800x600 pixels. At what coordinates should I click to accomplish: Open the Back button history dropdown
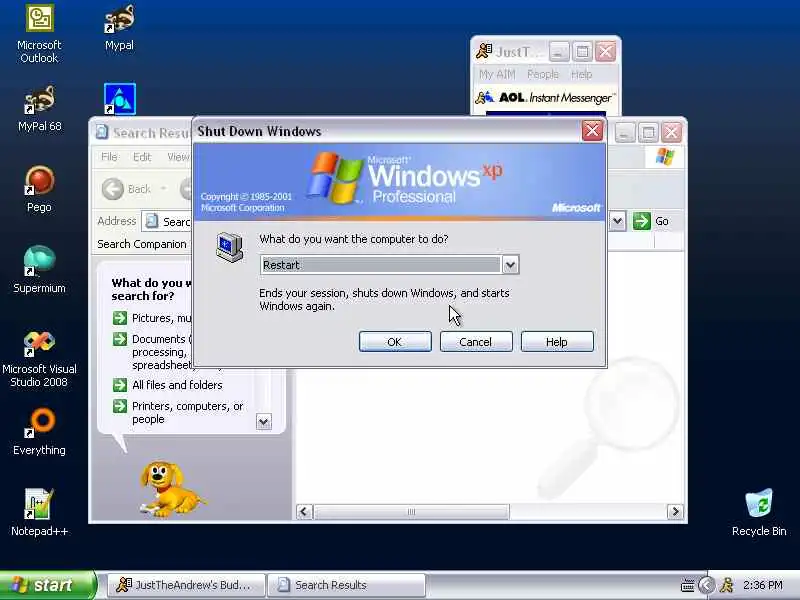pos(163,189)
